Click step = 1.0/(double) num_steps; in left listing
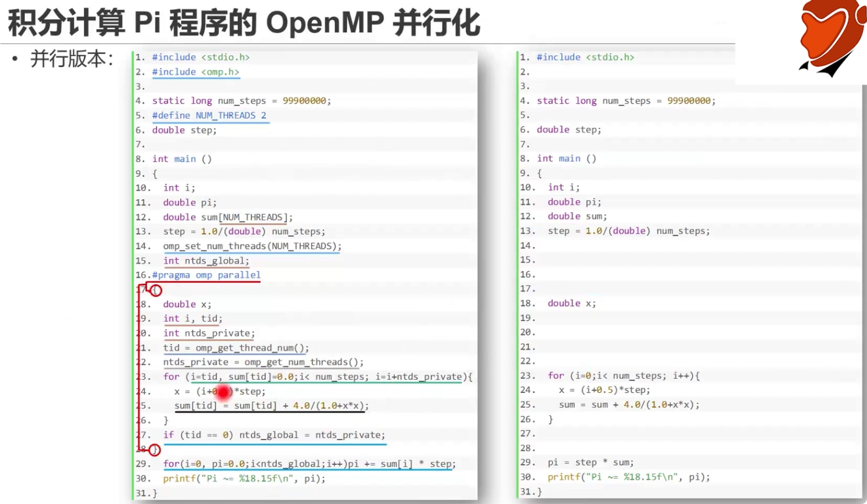The height and width of the screenshot is (504, 867). [244, 232]
